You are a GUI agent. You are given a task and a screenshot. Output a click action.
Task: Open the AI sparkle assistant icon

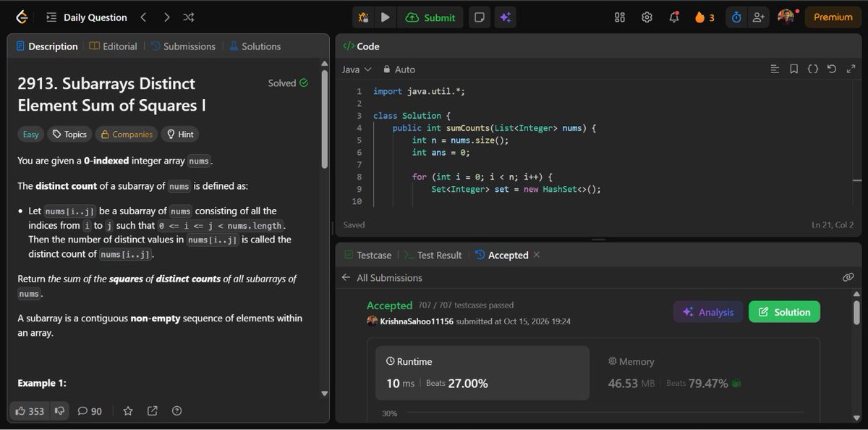click(x=506, y=17)
